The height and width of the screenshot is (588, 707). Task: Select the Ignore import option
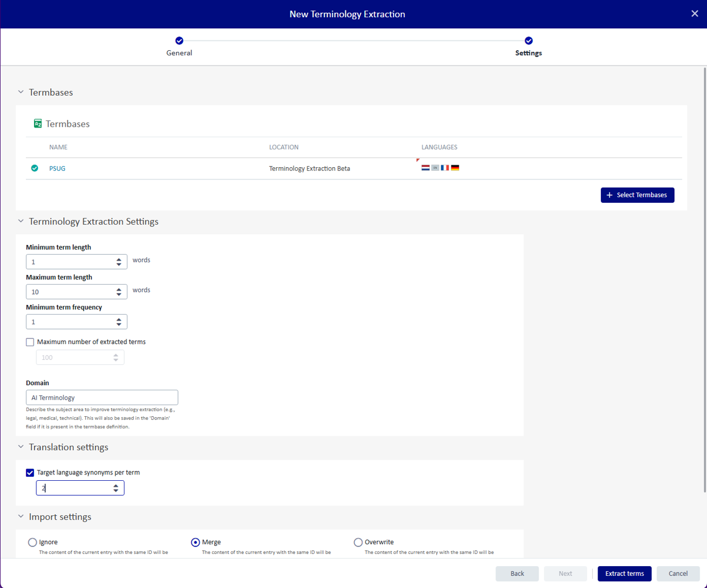[x=32, y=542]
